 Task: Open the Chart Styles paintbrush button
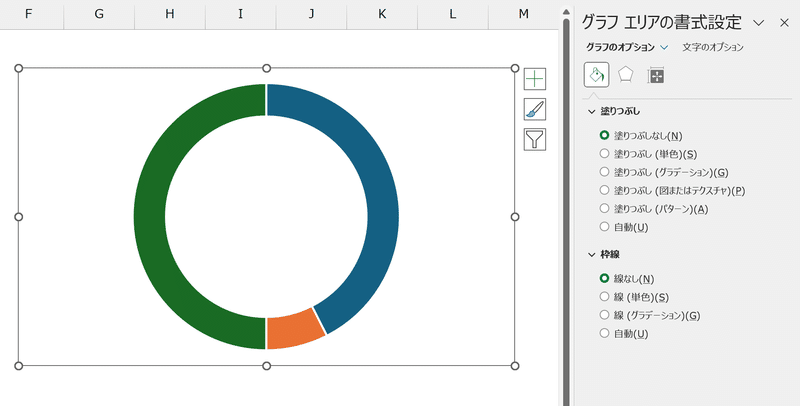(535, 109)
